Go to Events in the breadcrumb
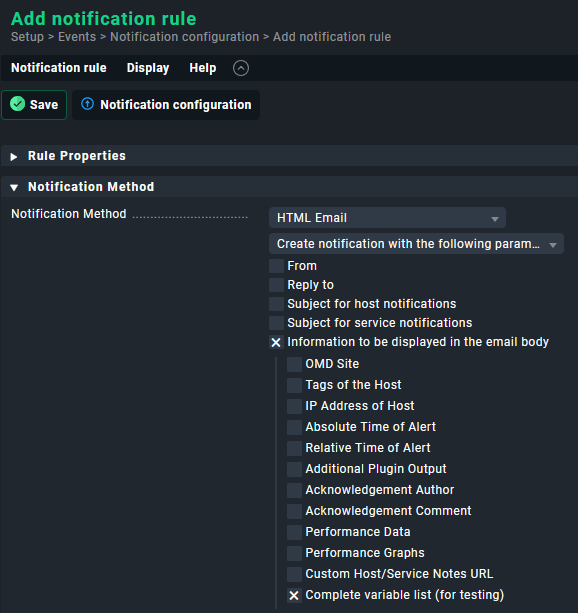The image size is (578, 613). [77, 37]
